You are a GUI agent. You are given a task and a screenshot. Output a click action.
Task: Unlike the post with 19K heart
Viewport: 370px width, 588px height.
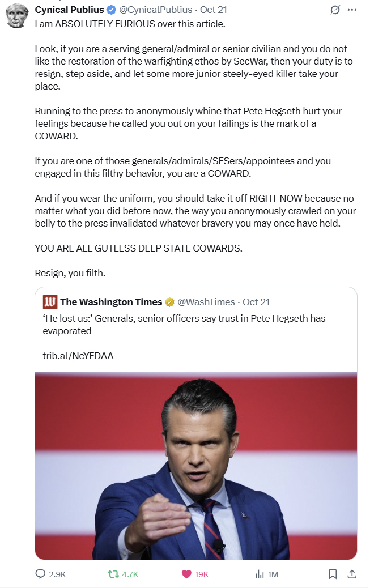pyautogui.click(x=186, y=574)
